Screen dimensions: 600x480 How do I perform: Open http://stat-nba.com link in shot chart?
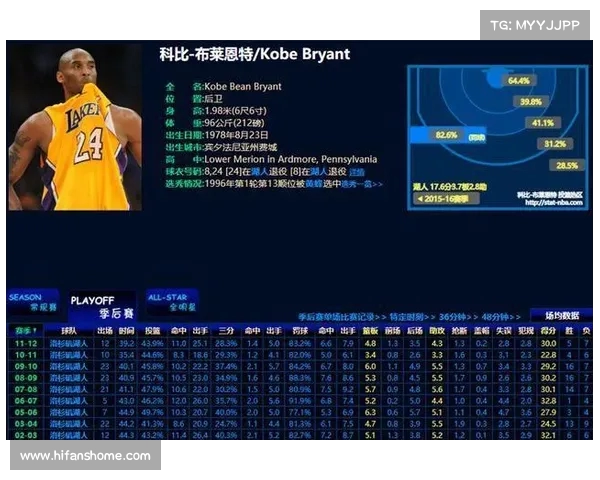pyautogui.click(x=554, y=202)
